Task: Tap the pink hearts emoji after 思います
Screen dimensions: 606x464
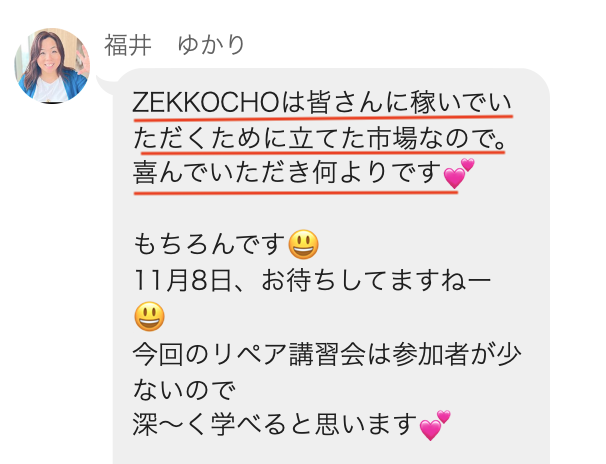Action: 435,425
